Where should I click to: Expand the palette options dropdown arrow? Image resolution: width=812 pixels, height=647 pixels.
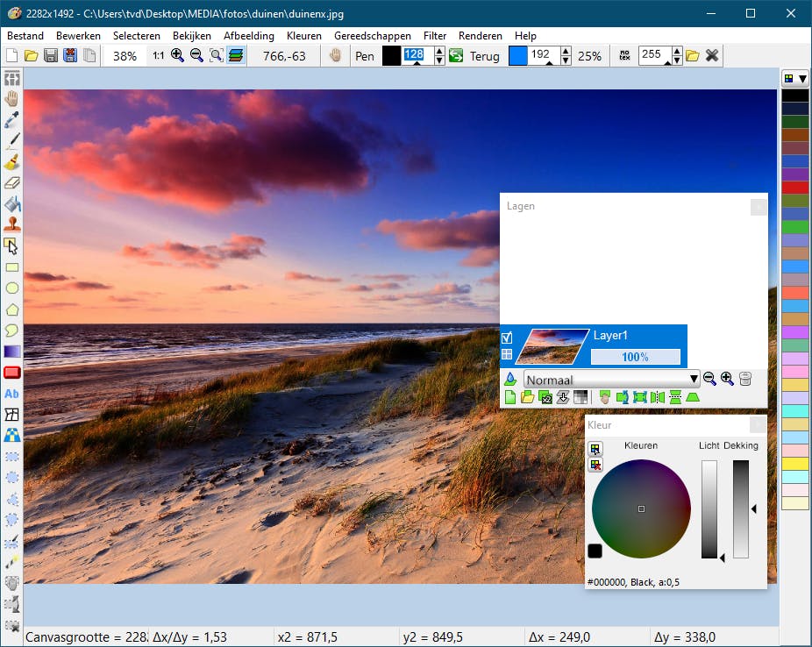click(801, 79)
